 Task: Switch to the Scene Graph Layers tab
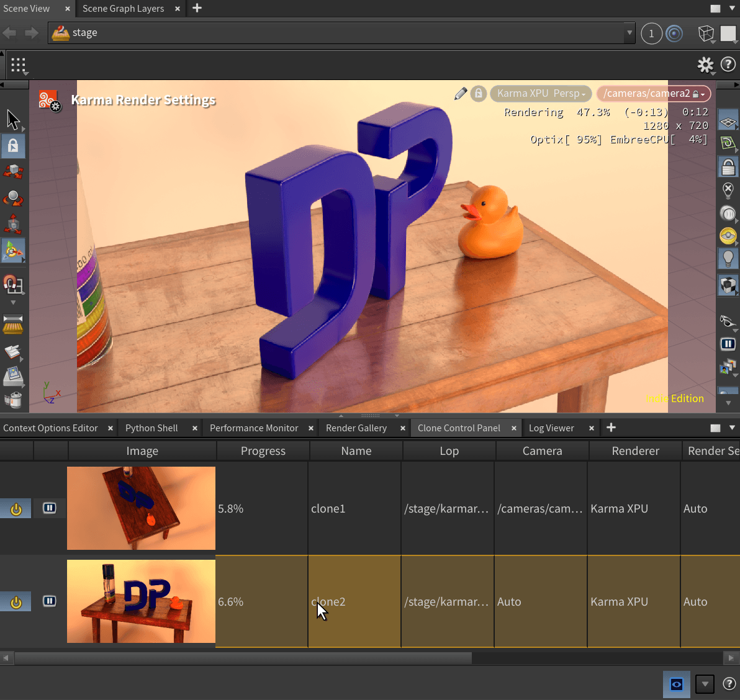(123, 9)
